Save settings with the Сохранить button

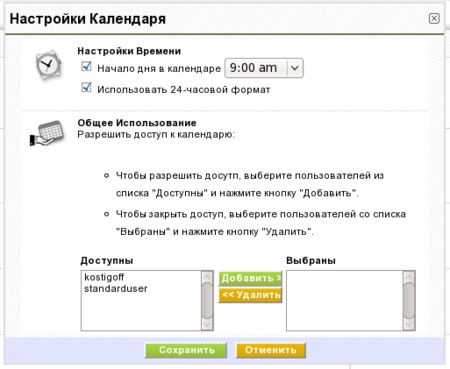186,350
